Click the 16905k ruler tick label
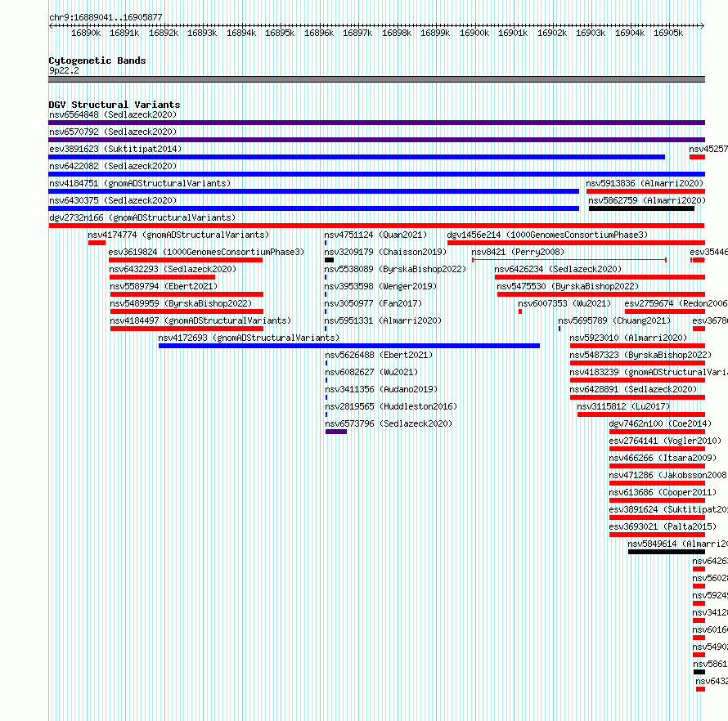Screen dimensions: 728x721 tap(668, 34)
